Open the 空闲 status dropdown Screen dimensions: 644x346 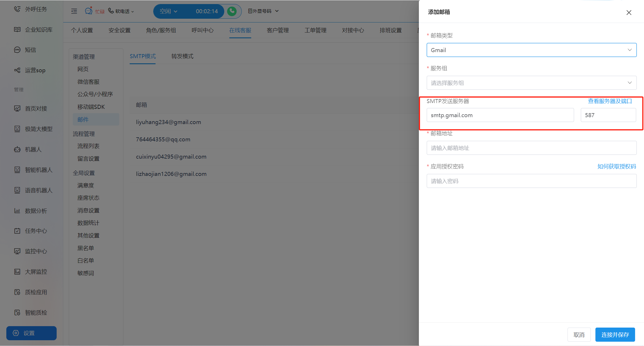[168, 11]
